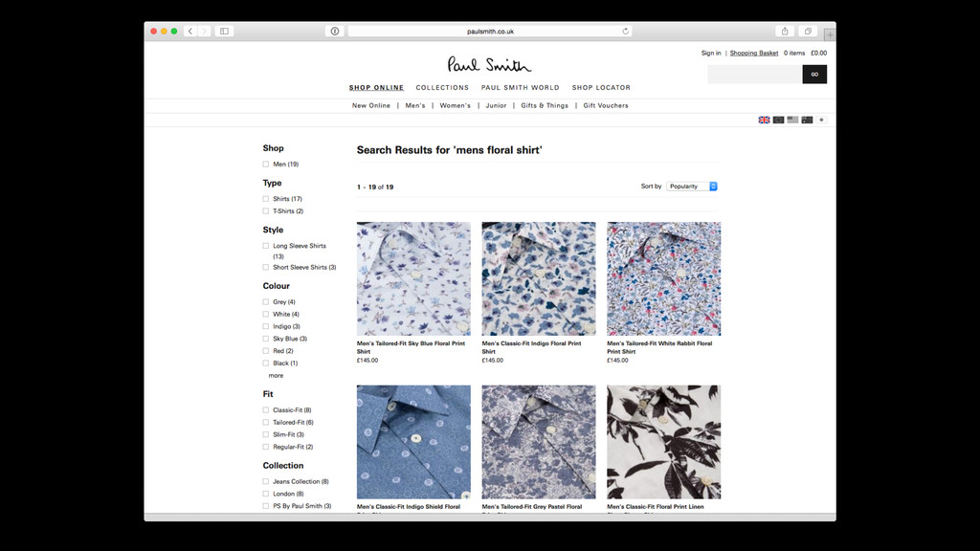Open the Indigo Shield Floral shirt image

click(413, 442)
